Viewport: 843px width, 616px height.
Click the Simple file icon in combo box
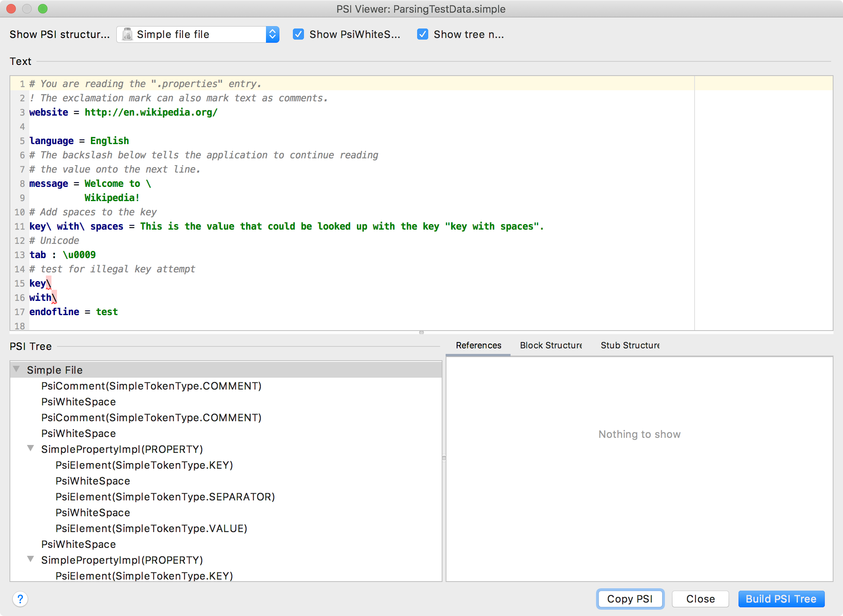(x=127, y=34)
